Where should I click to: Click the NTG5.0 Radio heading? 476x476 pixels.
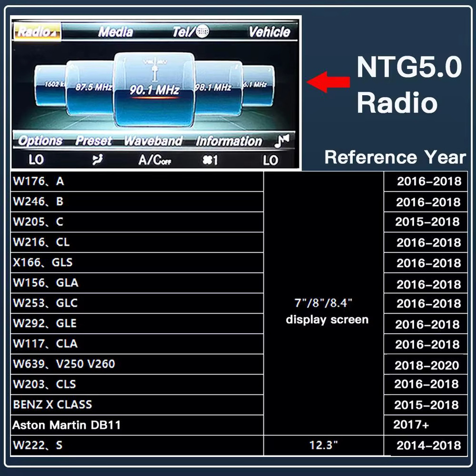coord(409,85)
